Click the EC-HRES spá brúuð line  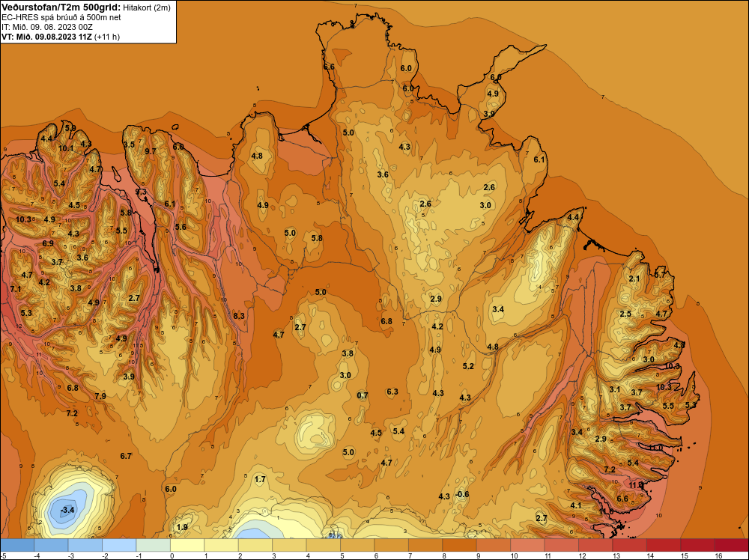61,17
